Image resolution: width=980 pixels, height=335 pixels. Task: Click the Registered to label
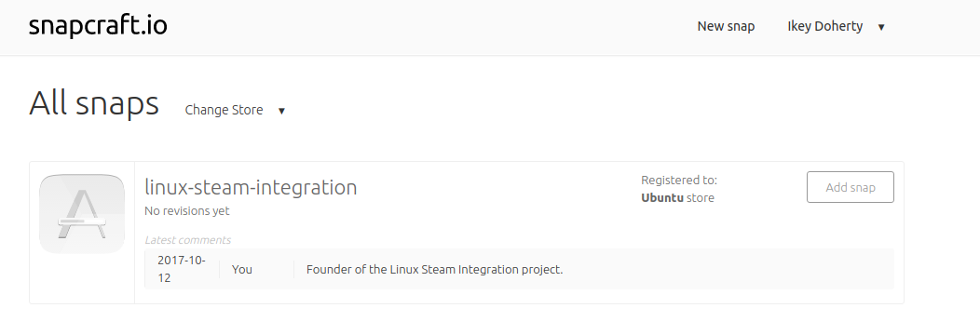pos(679,181)
